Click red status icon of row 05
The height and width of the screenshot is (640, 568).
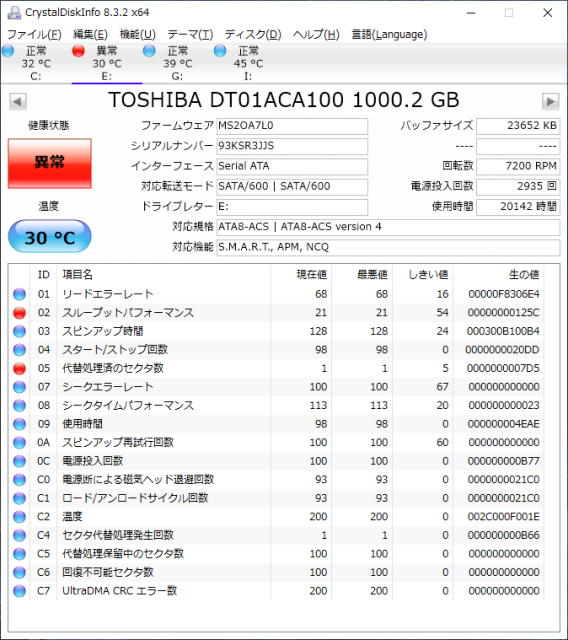coord(19,368)
